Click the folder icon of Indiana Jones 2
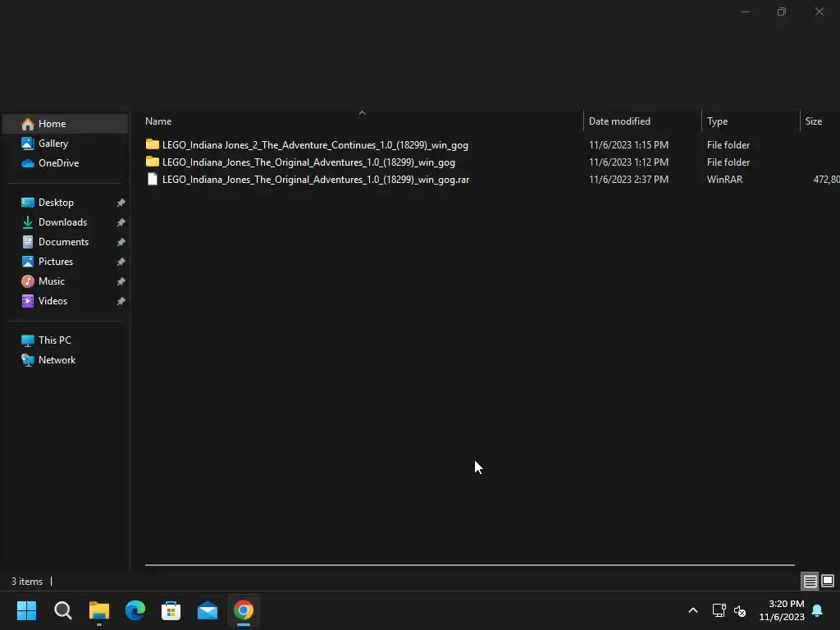This screenshot has height=630, width=840. pos(153,144)
